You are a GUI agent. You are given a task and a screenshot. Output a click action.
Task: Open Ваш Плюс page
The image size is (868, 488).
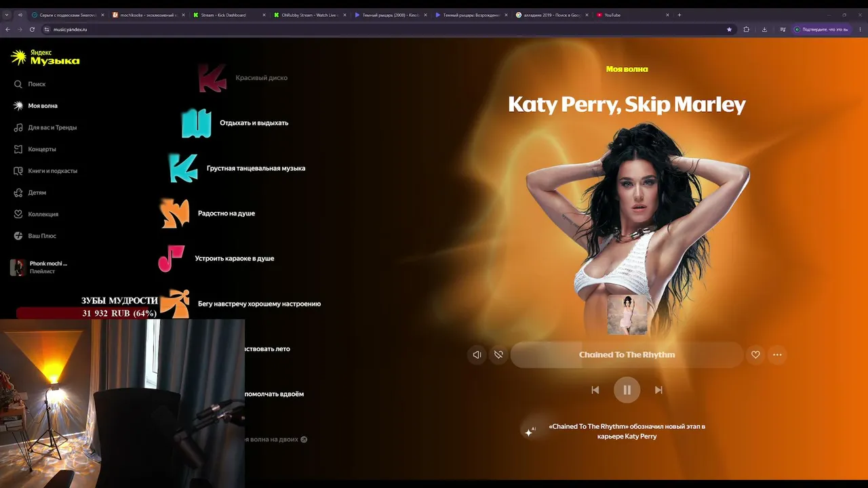pos(35,236)
